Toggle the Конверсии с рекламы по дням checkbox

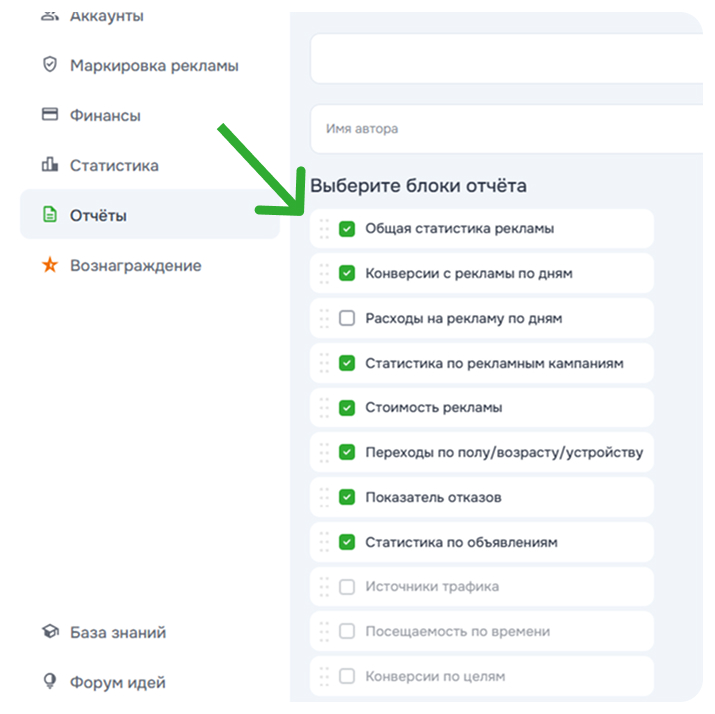[x=347, y=273]
